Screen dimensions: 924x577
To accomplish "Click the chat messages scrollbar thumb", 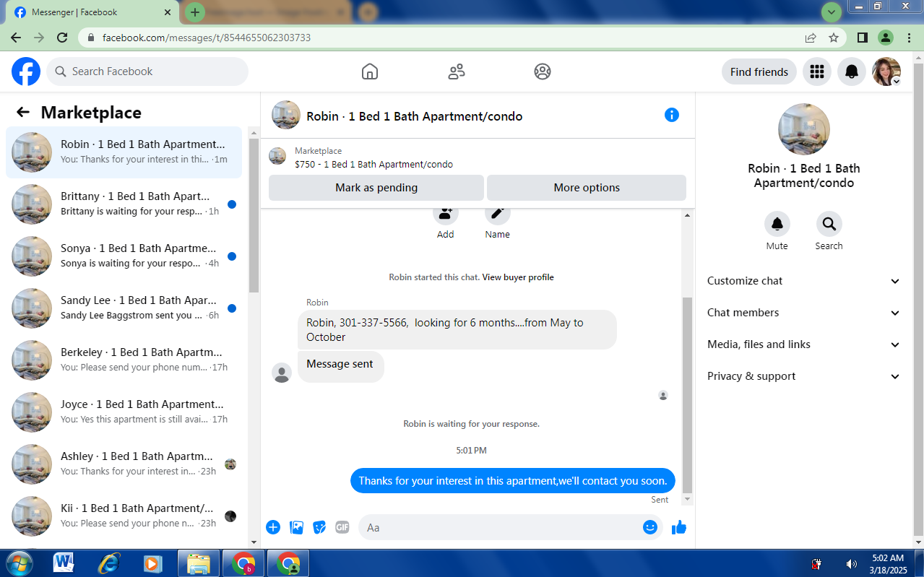I will click(x=687, y=394).
